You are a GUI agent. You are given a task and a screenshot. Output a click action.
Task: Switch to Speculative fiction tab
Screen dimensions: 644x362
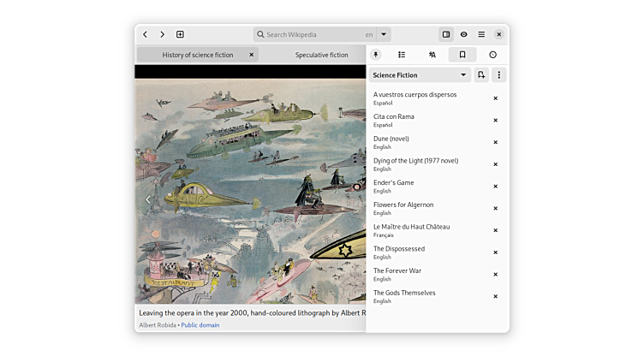coord(321,55)
